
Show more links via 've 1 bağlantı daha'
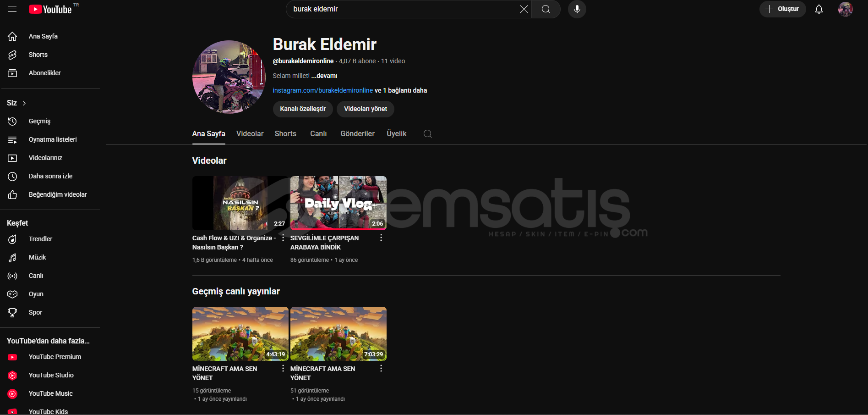pyautogui.click(x=401, y=90)
